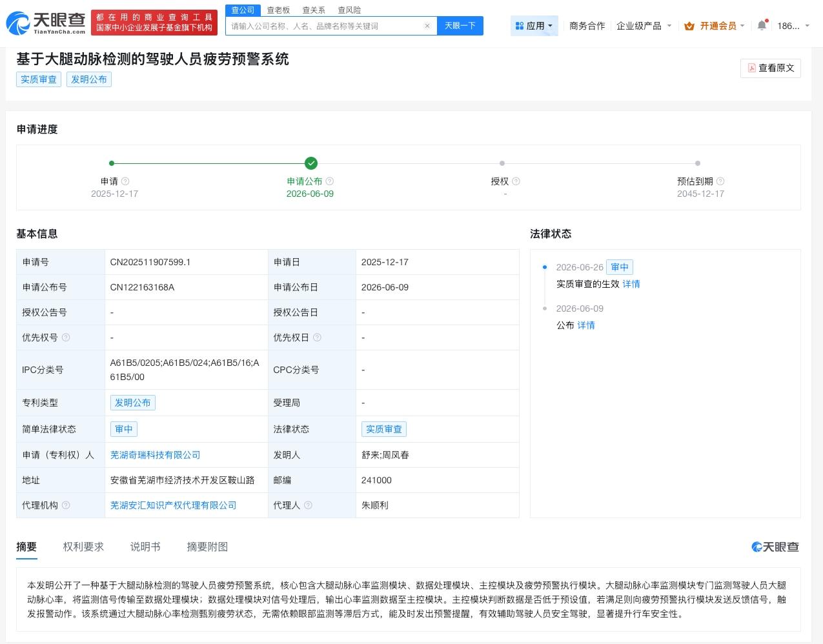The width and height of the screenshot is (823, 644).
Task: Click the help icon beside 优先权号
Action: (66, 337)
